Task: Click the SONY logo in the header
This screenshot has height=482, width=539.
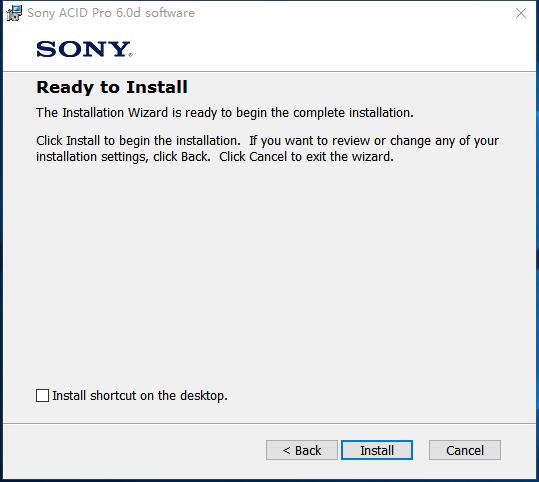Action: tap(84, 49)
